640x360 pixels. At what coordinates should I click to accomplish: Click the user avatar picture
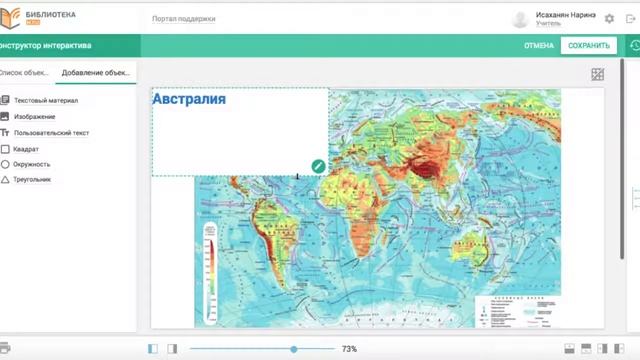coord(520,19)
